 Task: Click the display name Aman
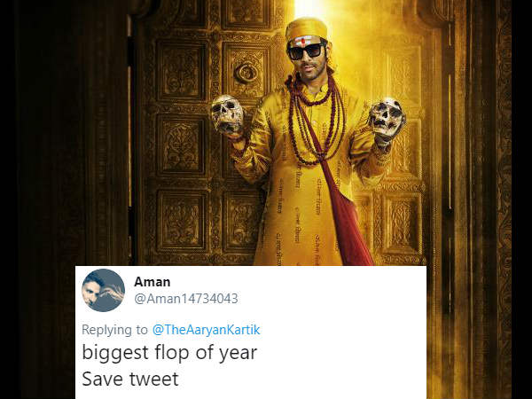click(x=152, y=282)
